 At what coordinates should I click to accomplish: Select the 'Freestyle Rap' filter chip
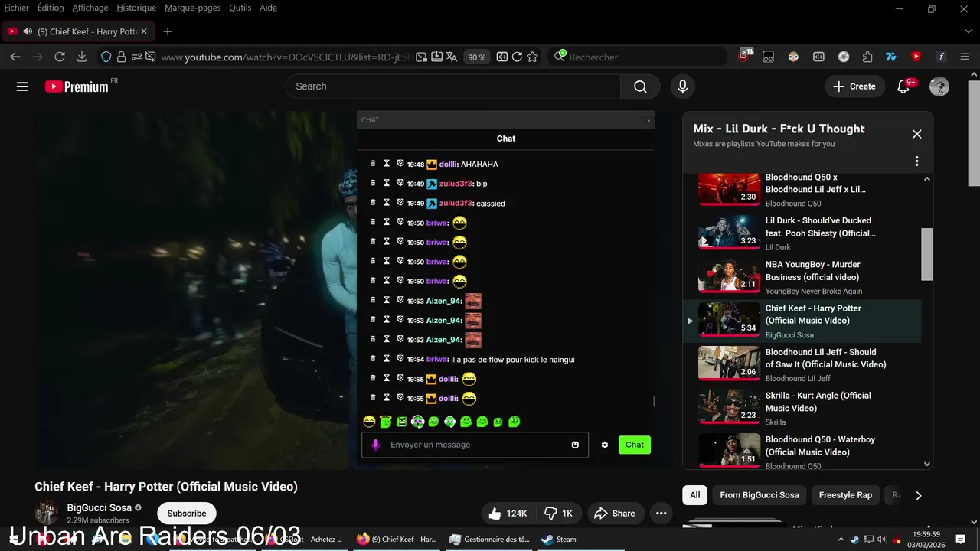(x=845, y=495)
